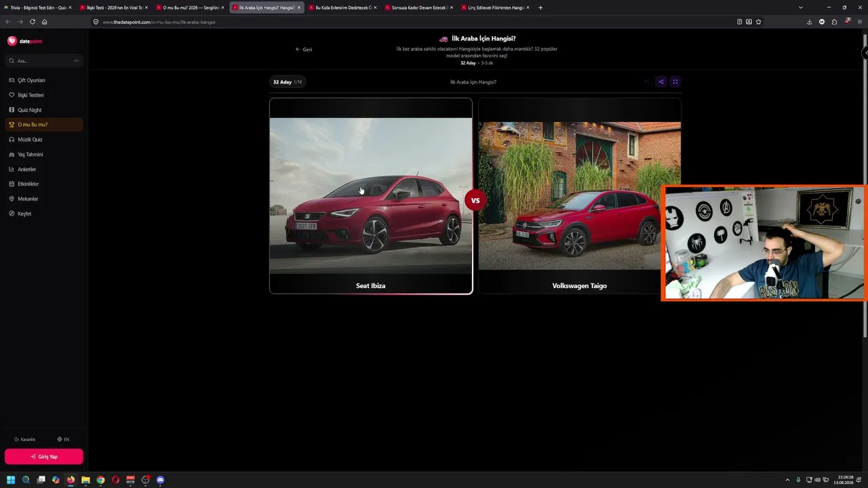Show hidden system tray icons
868x488 pixels.
coord(787,480)
